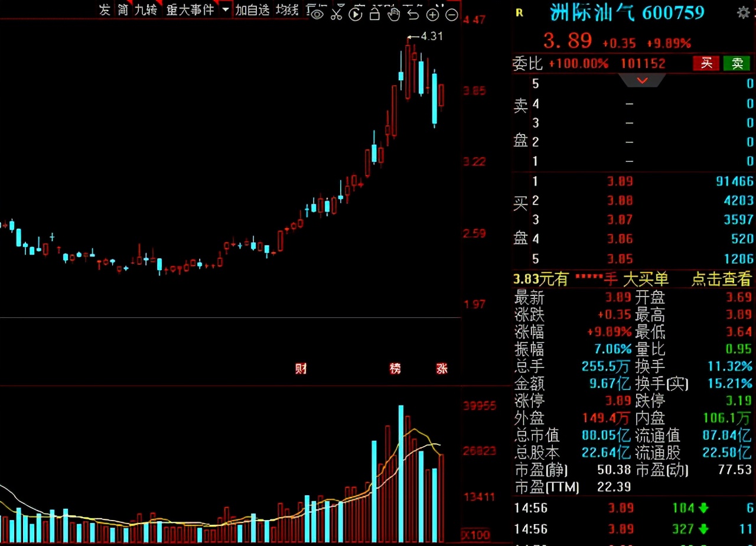The width and height of the screenshot is (756, 546).
Task: Click 加自选 to add stock to watchlist
Action: point(253,10)
